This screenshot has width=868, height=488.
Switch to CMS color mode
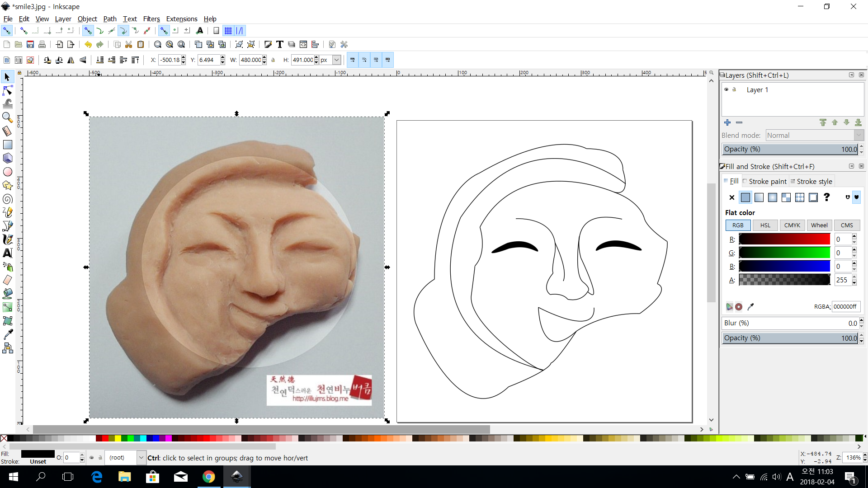(847, 225)
